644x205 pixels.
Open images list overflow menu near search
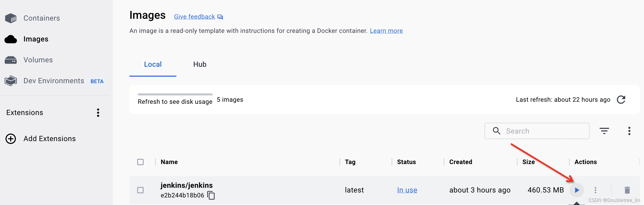(629, 131)
